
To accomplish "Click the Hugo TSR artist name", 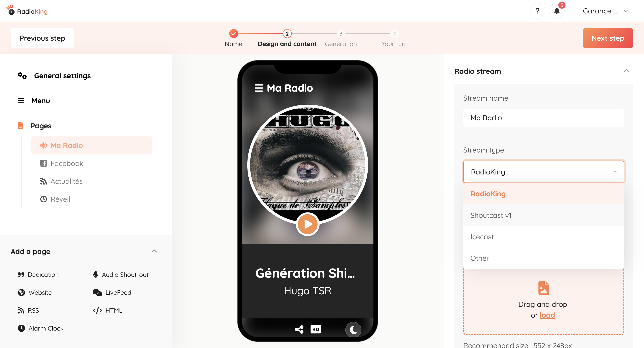I will point(307,291).
